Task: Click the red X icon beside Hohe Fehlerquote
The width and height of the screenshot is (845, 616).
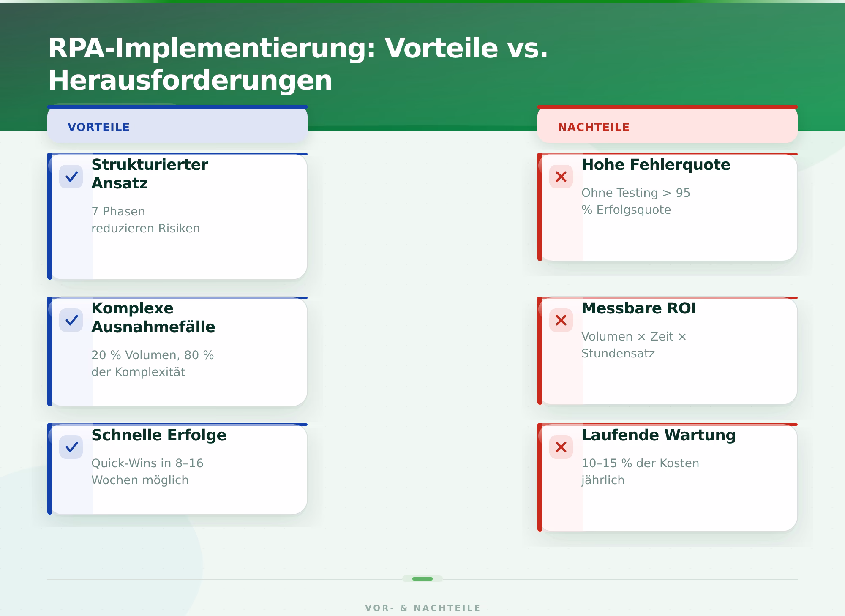Action: click(561, 177)
